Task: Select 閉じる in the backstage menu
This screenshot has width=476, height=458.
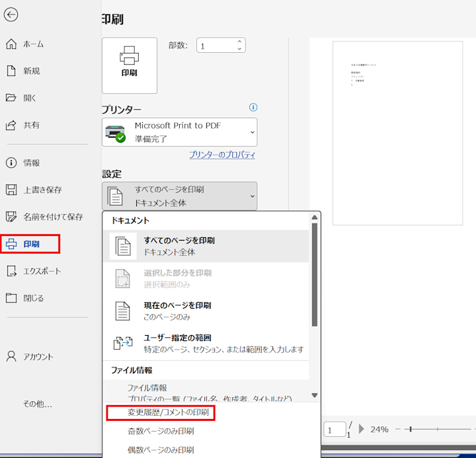Action: click(x=34, y=298)
